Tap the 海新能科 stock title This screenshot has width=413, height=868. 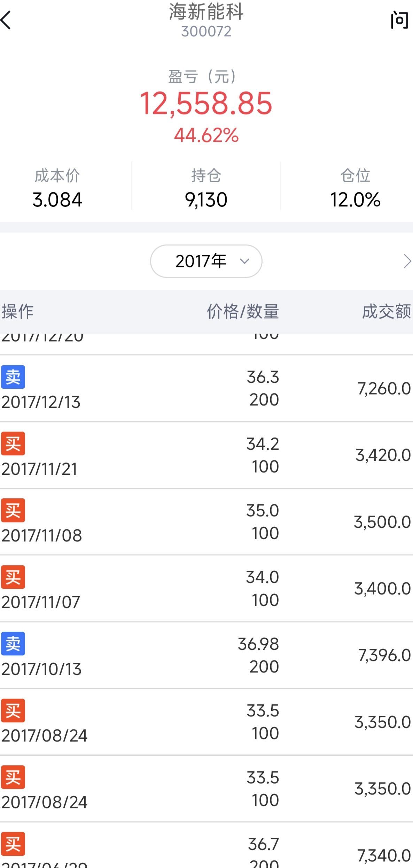pos(206,12)
